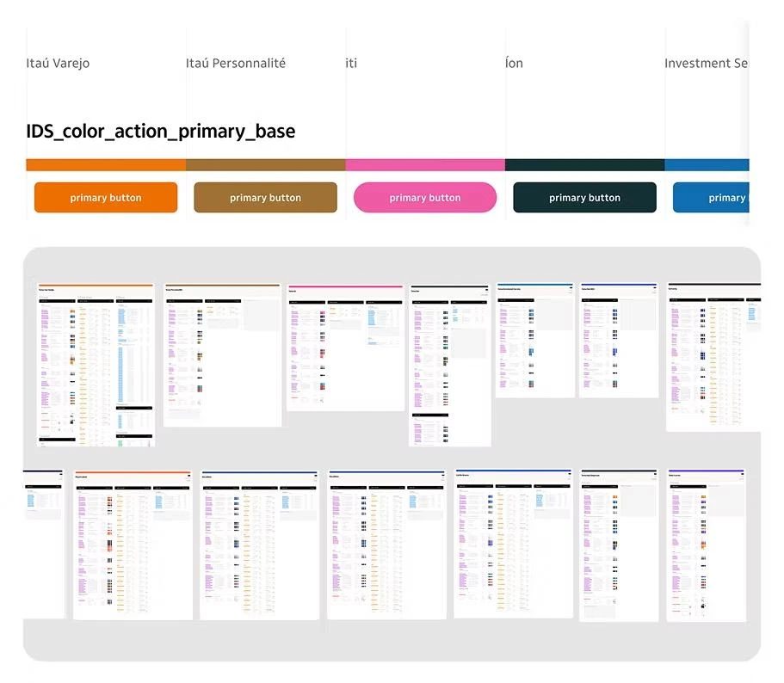Click the orange primary button
Viewport: 784px width, 683px height.
pyautogui.click(x=106, y=197)
